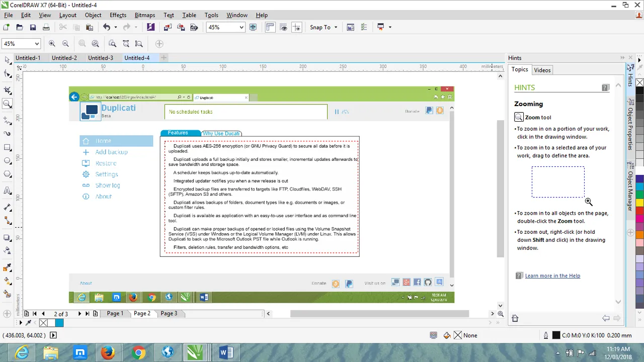The width and height of the screenshot is (644, 362).
Task: Expand the Undo history arrow
Action: click(x=115, y=27)
